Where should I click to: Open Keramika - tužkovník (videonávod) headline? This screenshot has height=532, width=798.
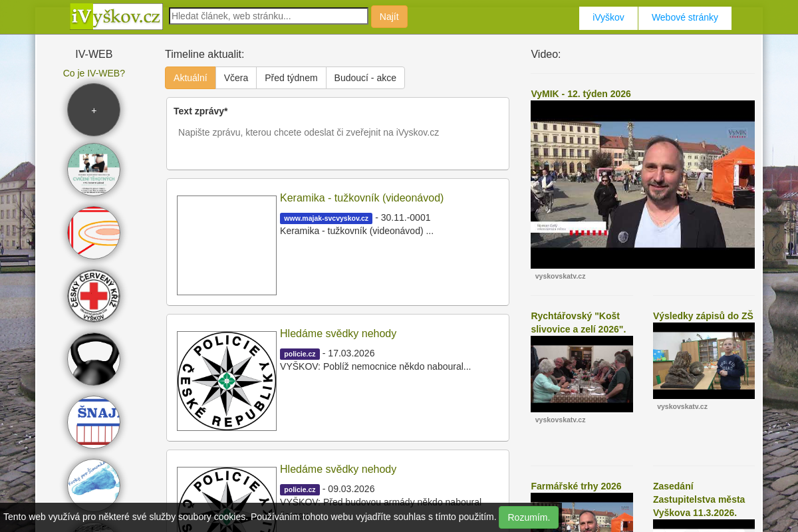click(x=362, y=198)
